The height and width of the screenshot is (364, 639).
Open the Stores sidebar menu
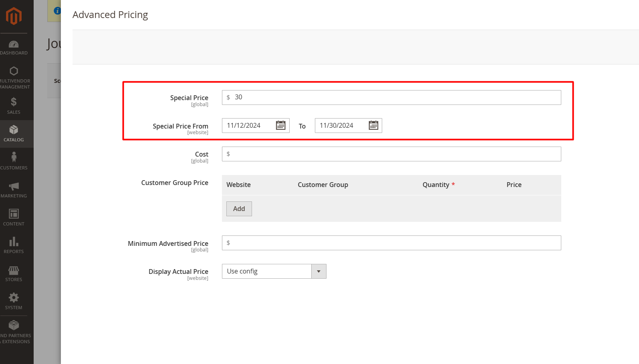pos(14,273)
